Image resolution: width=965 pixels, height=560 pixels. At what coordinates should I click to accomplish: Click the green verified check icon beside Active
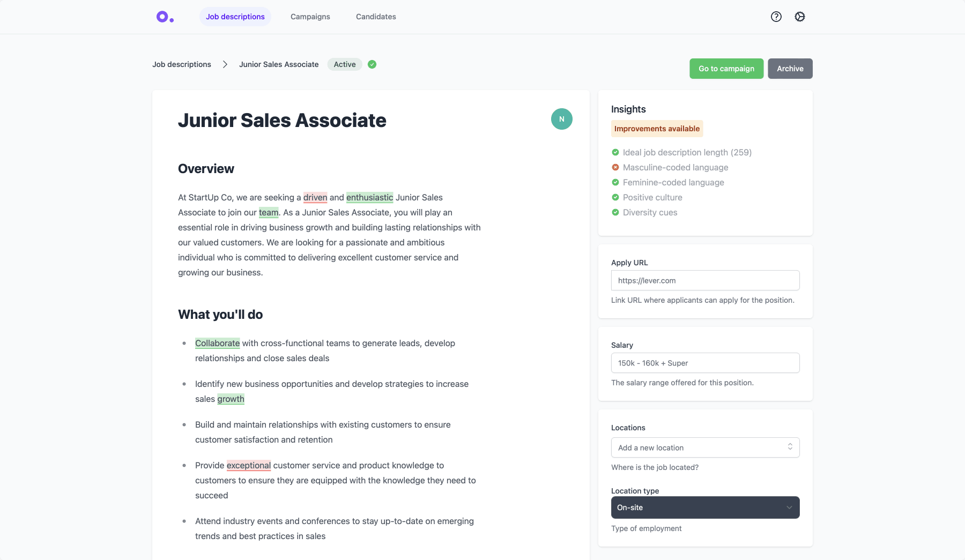(x=372, y=64)
